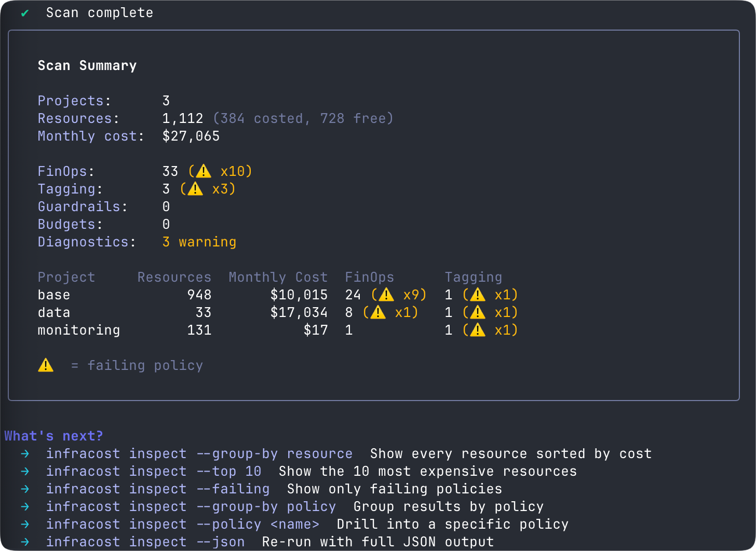Screen dimensions: 756x551
Task: Click the arrow before the --json command
Action: 25,542
